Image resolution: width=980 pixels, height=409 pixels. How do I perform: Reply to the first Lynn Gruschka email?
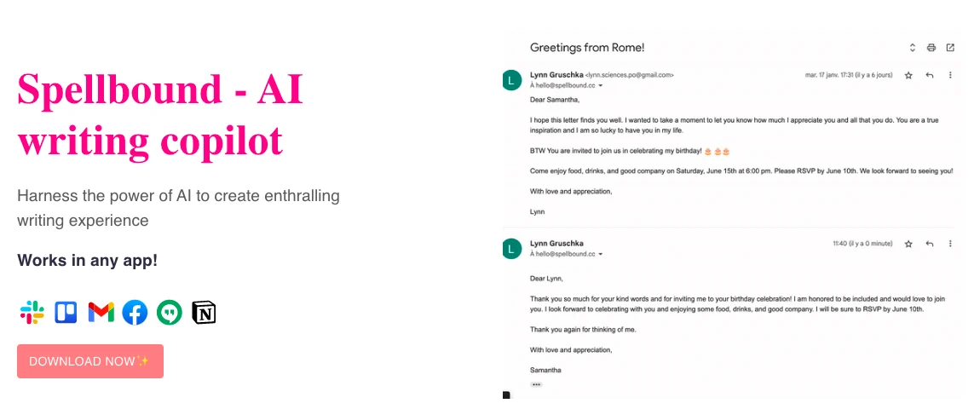click(x=929, y=75)
